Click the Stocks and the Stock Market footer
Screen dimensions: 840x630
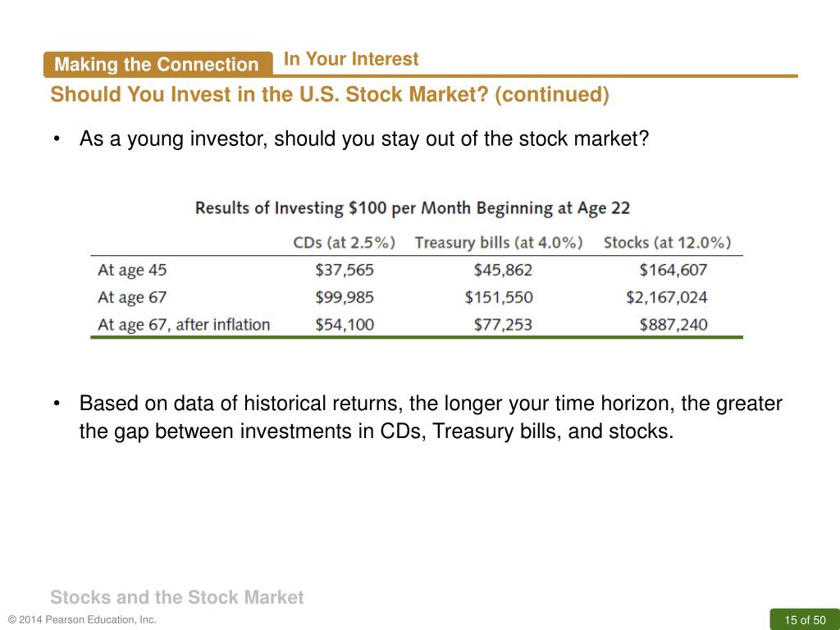click(177, 597)
